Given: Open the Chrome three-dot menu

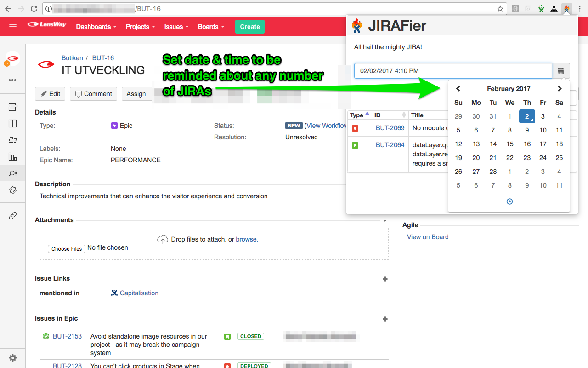Looking at the screenshot, I should (580, 9).
